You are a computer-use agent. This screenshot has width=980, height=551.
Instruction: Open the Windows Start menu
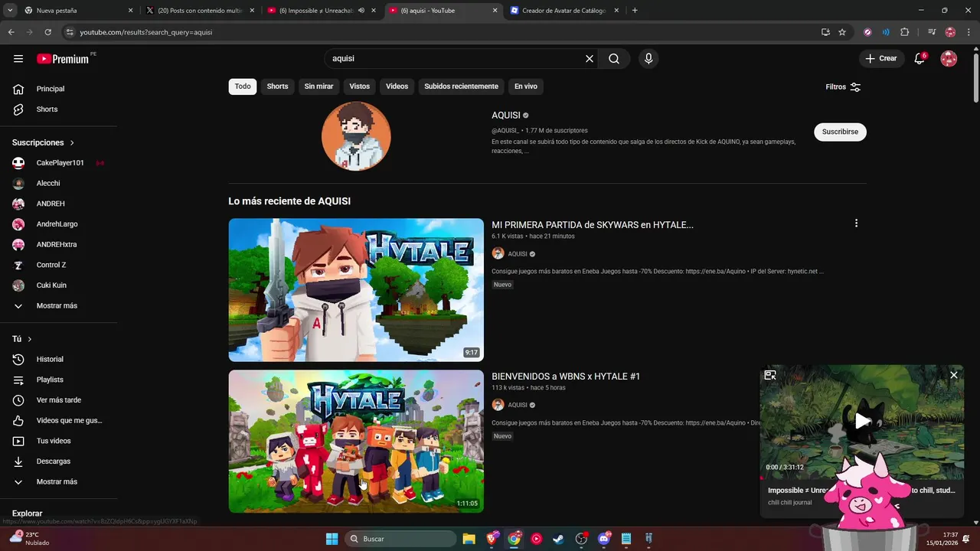[x=332, y=539]
